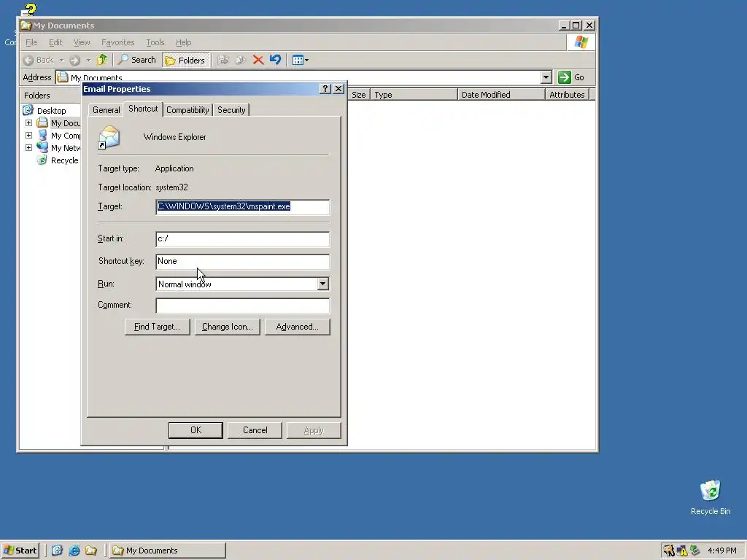
Task: Switch to the General tab
Action: tap(106, 110)
